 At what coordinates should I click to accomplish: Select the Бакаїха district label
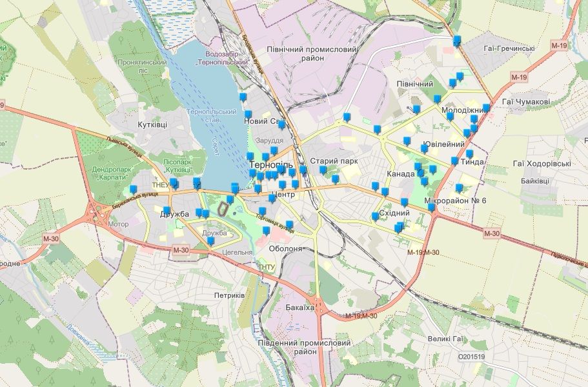[x=299, y=308]
